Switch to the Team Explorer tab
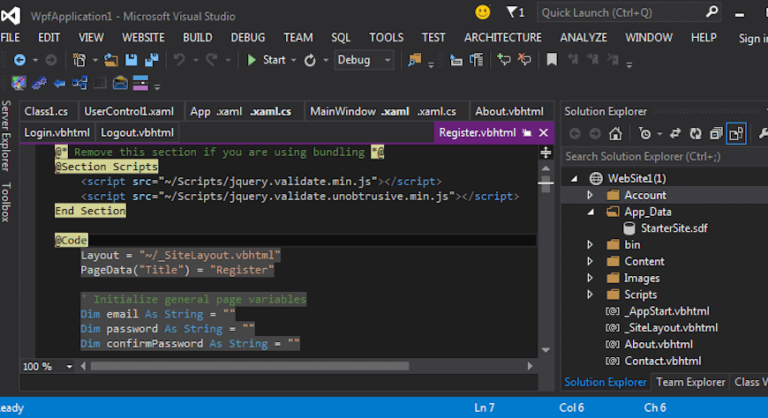The height and width of the screenshot is (418, 768). click(x=690, y=382)
